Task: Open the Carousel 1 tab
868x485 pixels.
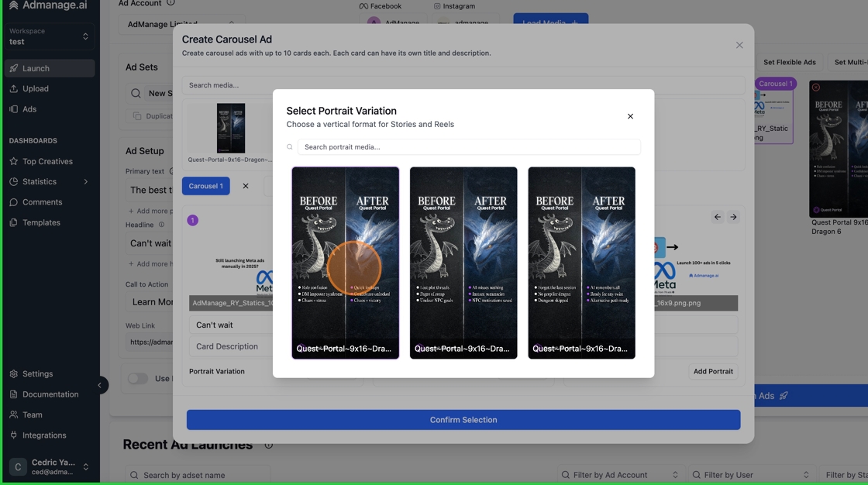Action: (x=205, y=186)
